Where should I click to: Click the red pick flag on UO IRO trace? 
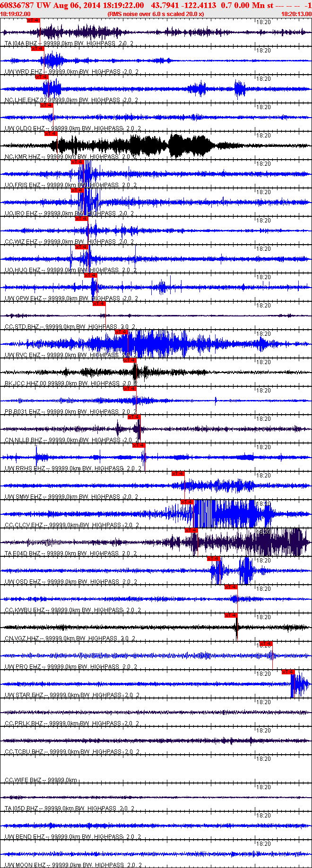(x=77, y=190)
